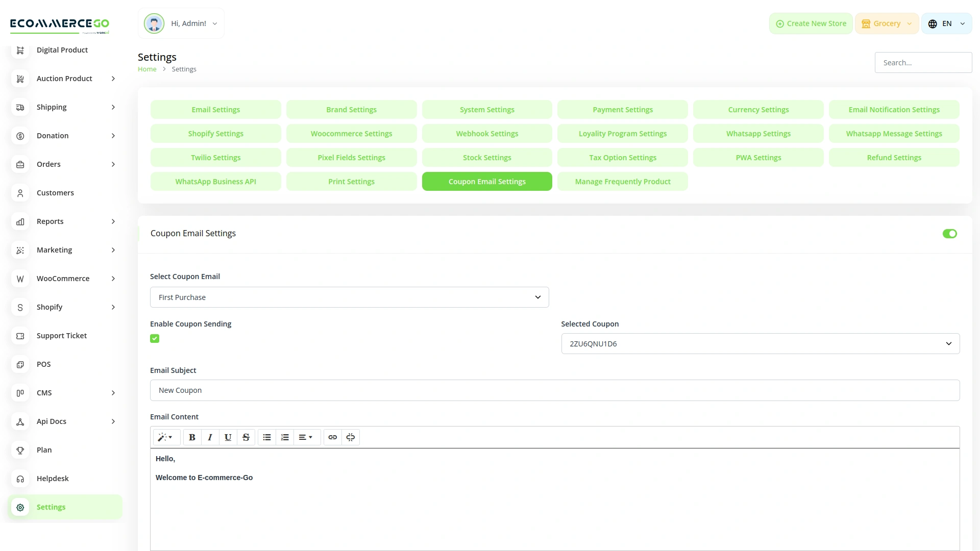Screen dimensions: 980x551
Task: Insert an unordered list in email content
Action: (x=266, y=437)
